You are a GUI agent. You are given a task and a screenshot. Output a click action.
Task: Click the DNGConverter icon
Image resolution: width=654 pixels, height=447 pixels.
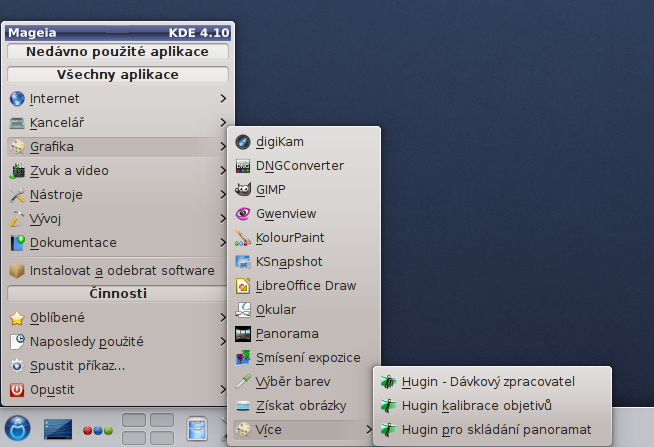[x=243, y=166]
